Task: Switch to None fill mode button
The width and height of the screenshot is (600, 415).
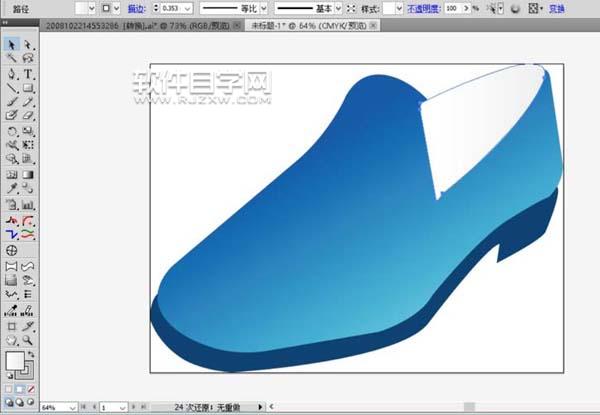Action: coord(29,388)
